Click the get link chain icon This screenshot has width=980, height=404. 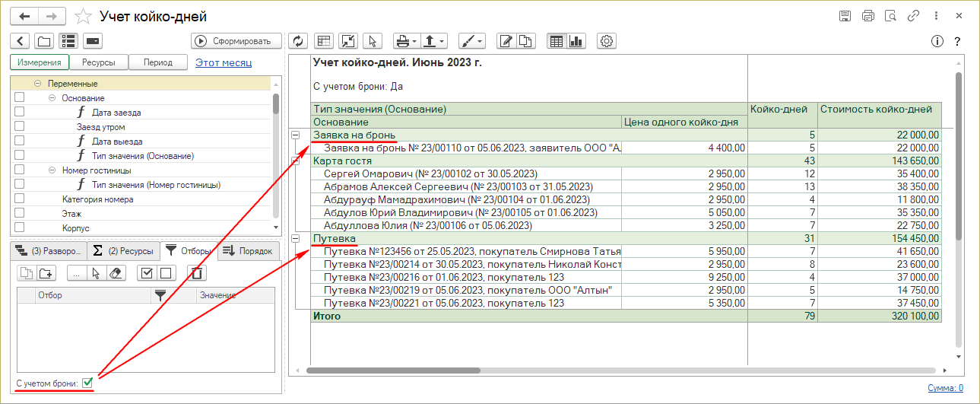coord(915,16)
